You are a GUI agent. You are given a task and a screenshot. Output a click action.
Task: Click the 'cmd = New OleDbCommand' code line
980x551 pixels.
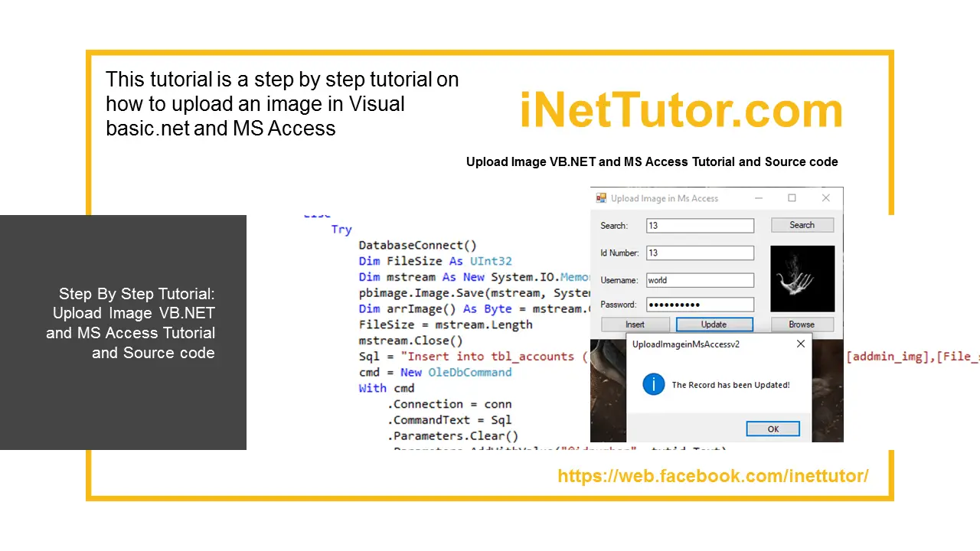(435, 372)
